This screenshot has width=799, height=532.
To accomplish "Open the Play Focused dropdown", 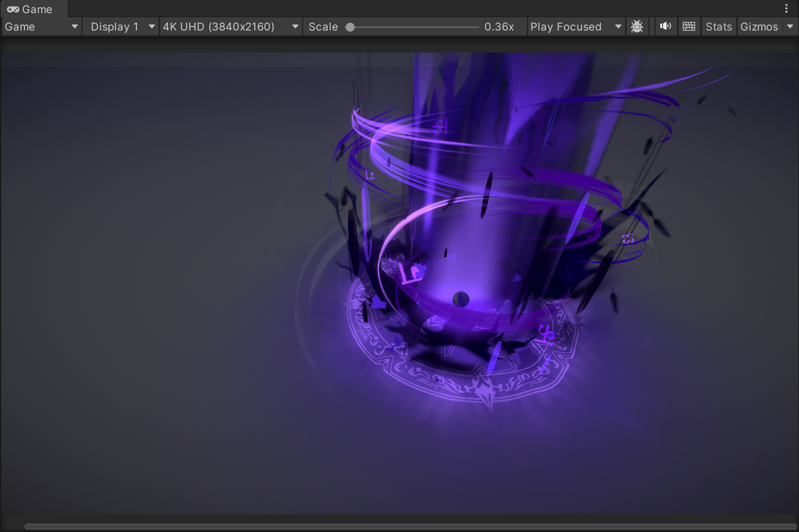I will [x=577, y=27].
